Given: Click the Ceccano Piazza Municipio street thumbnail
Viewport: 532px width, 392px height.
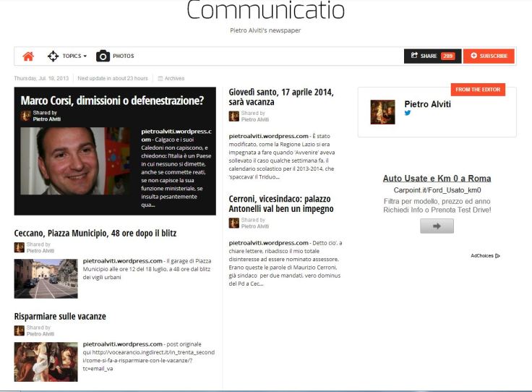Looking at the screenshot, I should click(46, 278).
